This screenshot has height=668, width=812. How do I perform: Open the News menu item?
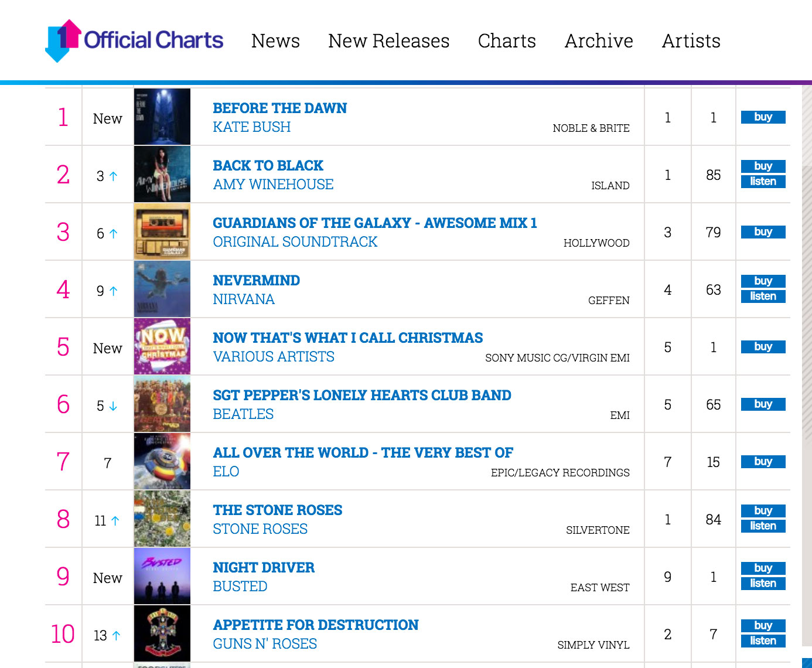click(275, 41)
